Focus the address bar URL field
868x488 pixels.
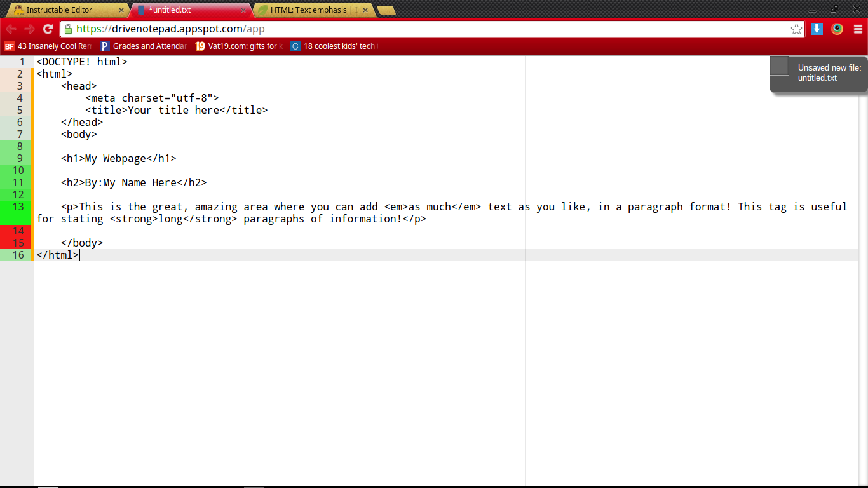(x=433, y=29)
